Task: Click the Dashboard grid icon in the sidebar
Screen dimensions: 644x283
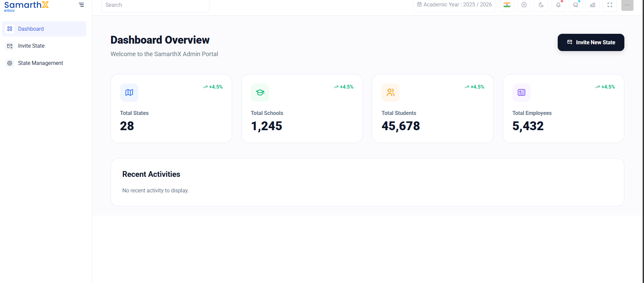Action: click(x=10, y=29)
